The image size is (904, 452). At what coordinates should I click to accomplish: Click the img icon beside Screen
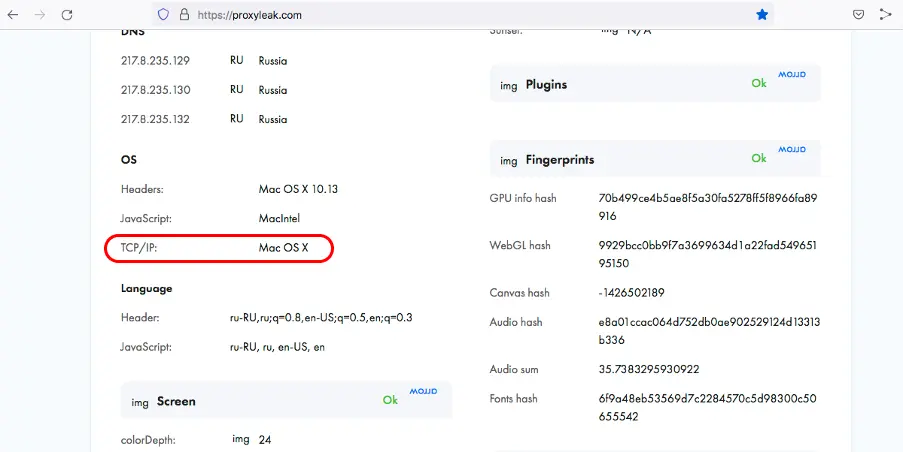coord(140,402)
